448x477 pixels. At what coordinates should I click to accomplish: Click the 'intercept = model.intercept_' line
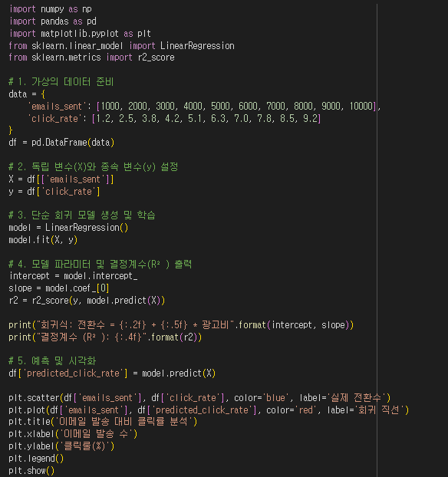click(x=74, y=276)
